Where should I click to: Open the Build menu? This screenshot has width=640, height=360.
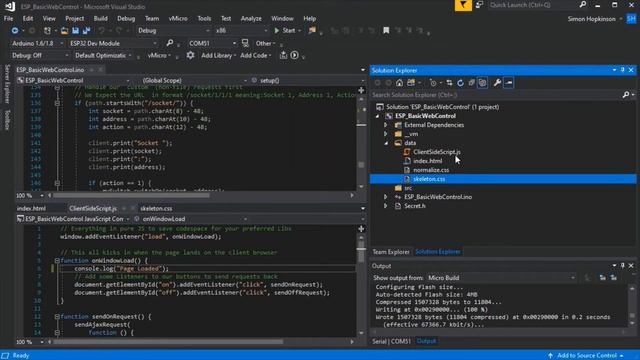100,18
